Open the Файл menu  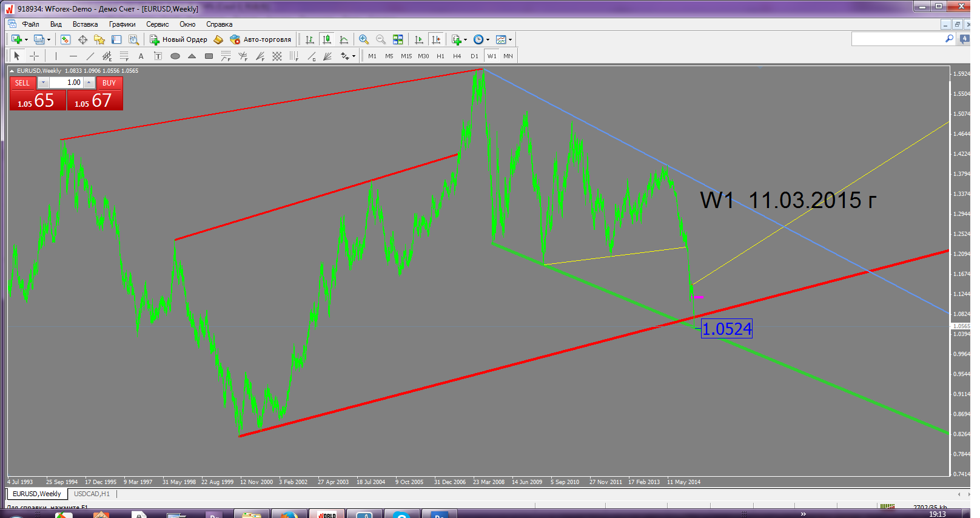(x=30, y=24)
